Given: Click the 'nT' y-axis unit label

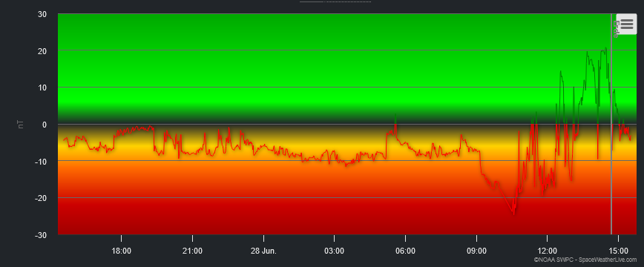Looking at the screenshot, I should click(x=21, y=124).
